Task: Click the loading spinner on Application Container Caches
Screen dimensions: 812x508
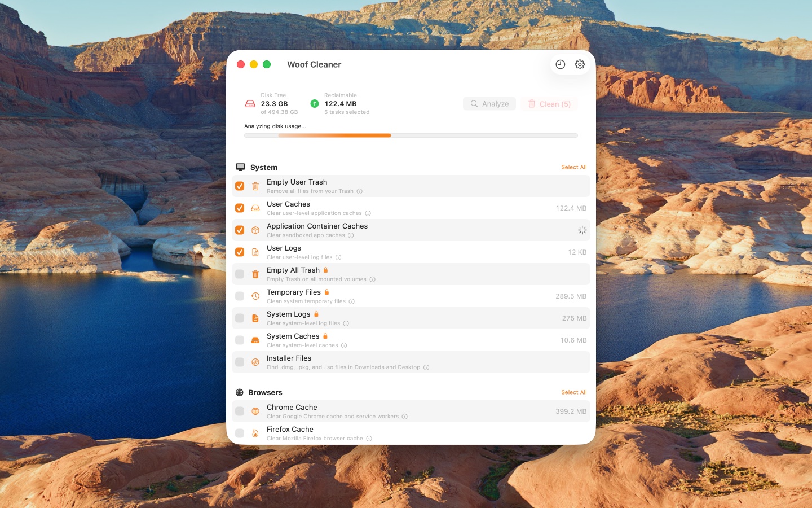Action: point(582,230)
